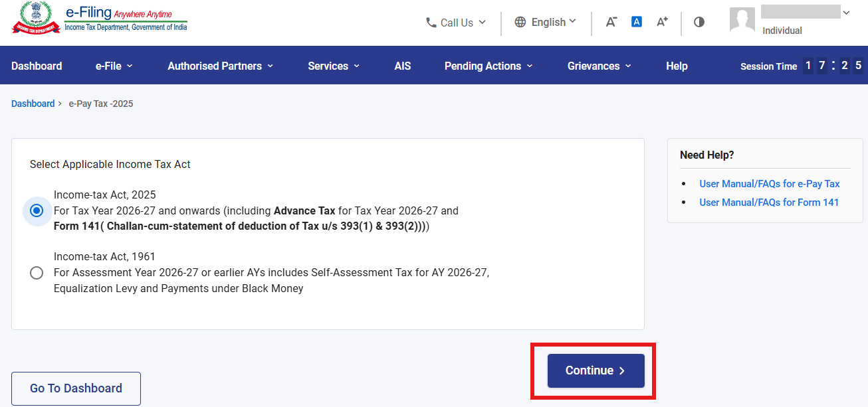The image size is (868, 407).
Task: Click the Go To Dashboard button
Action: (x=76, y=388)
